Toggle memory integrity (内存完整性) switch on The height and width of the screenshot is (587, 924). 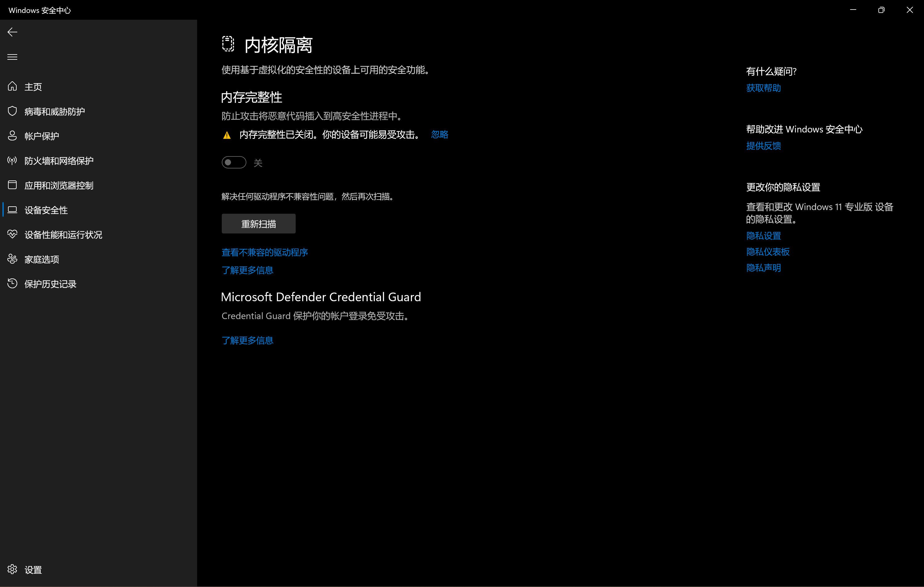(234, 163)
